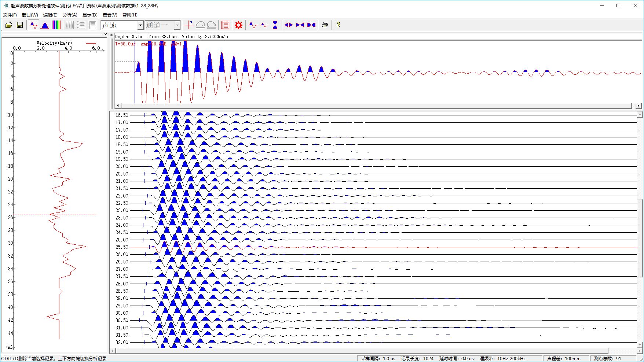Click the left-right blue arrows expand icon
644x362 pixels.
tap(289, 25)
